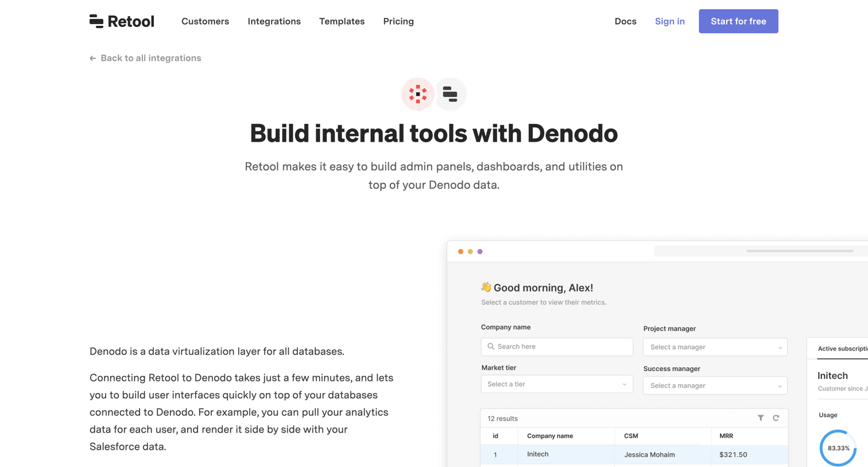Click the red Denodo logo icon

[418, 94]
